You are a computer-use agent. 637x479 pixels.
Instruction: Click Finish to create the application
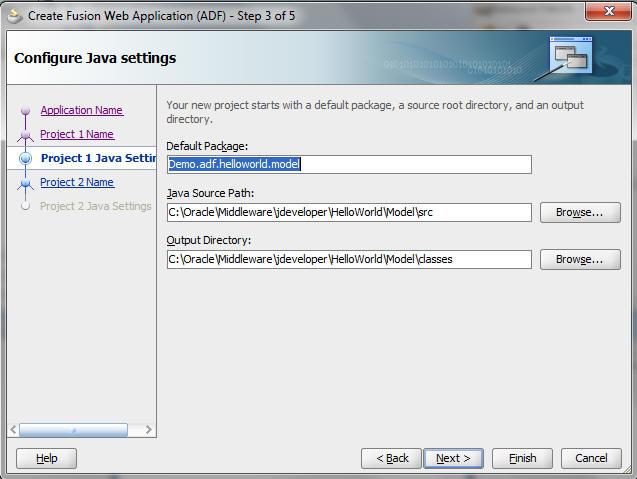[x=522, y=458]
